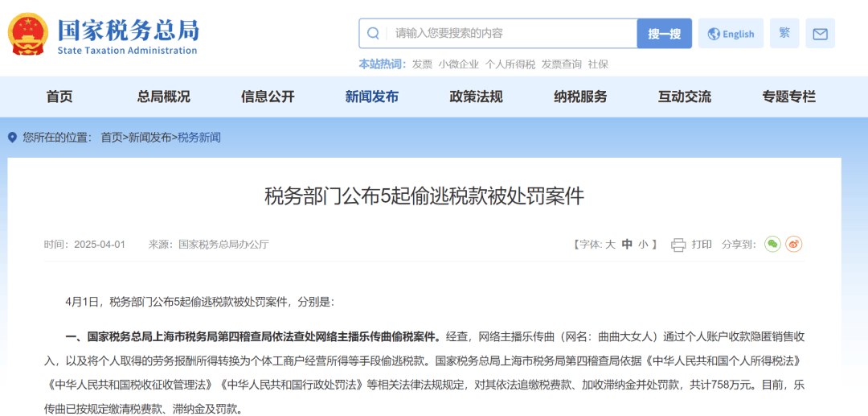
Task: Go to 税务新闻 in breadcrumb
Action: [x=199, y=138]
